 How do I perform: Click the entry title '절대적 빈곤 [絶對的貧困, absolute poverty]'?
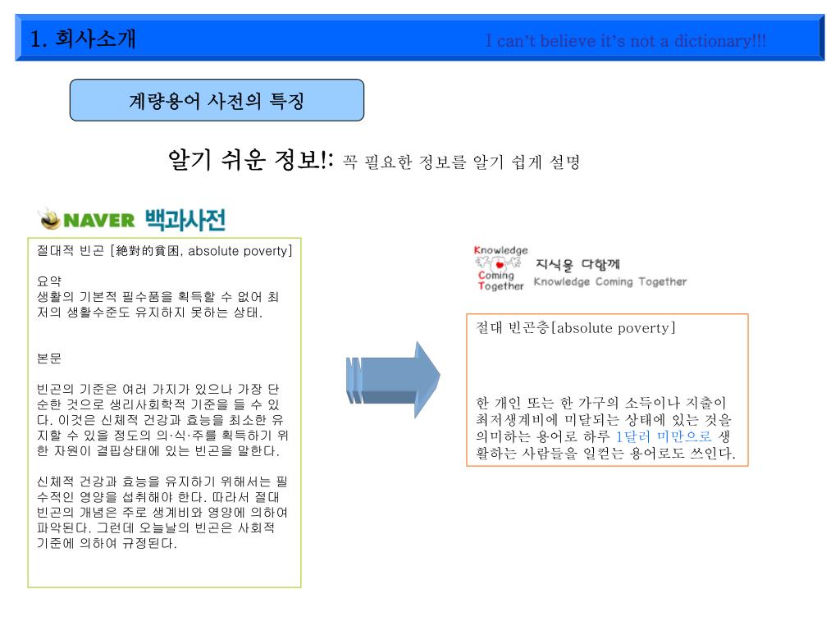pos(164,251)
